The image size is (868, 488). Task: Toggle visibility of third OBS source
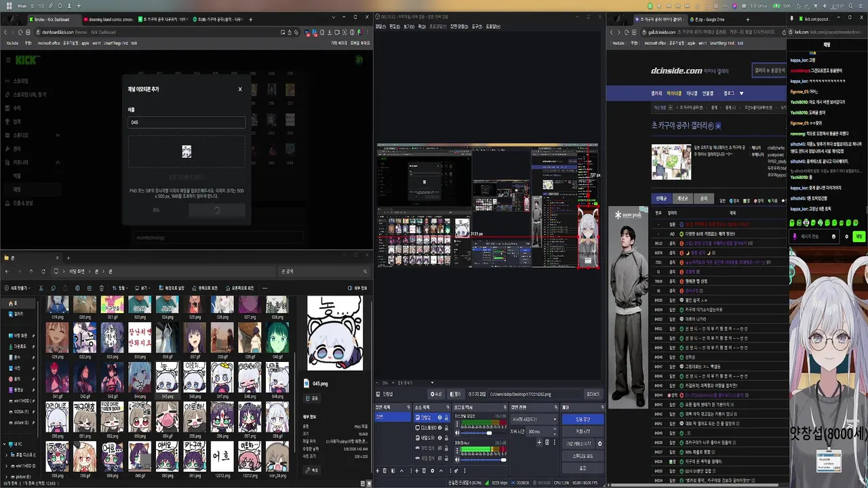[439, 438]
